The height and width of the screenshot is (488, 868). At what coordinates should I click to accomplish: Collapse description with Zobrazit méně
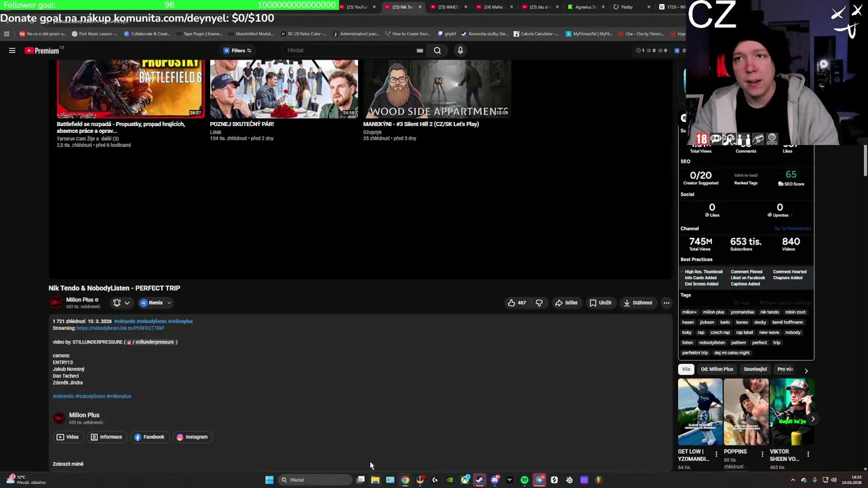[x=68, y=464]
